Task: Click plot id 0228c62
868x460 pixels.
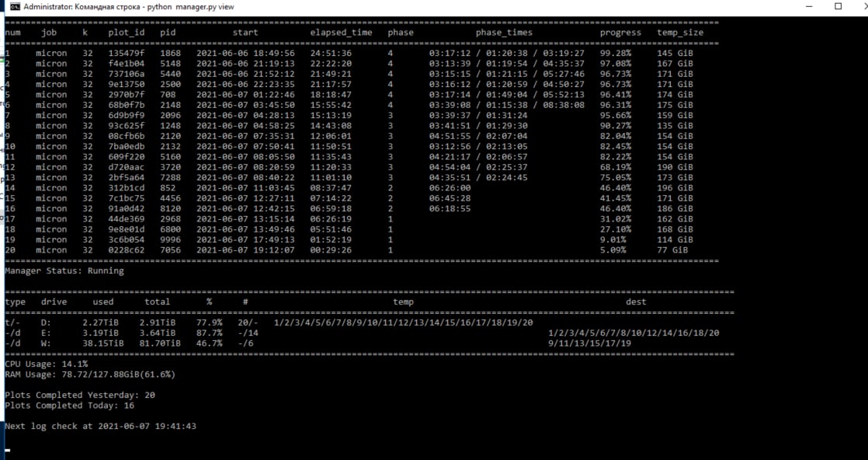Action: pos(127,250)
